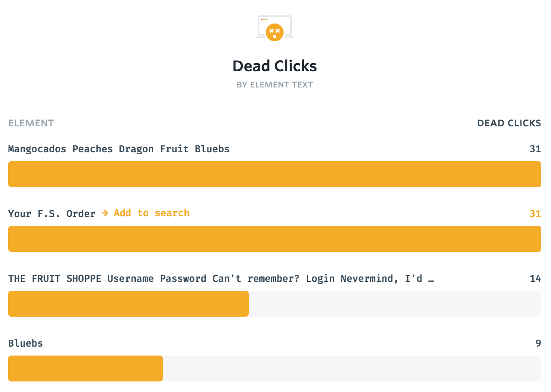This screenshot has height=392, width=551.
Task: Click THE FRUIT SHOPPE Username Password element text
Action: click(221, 279)
